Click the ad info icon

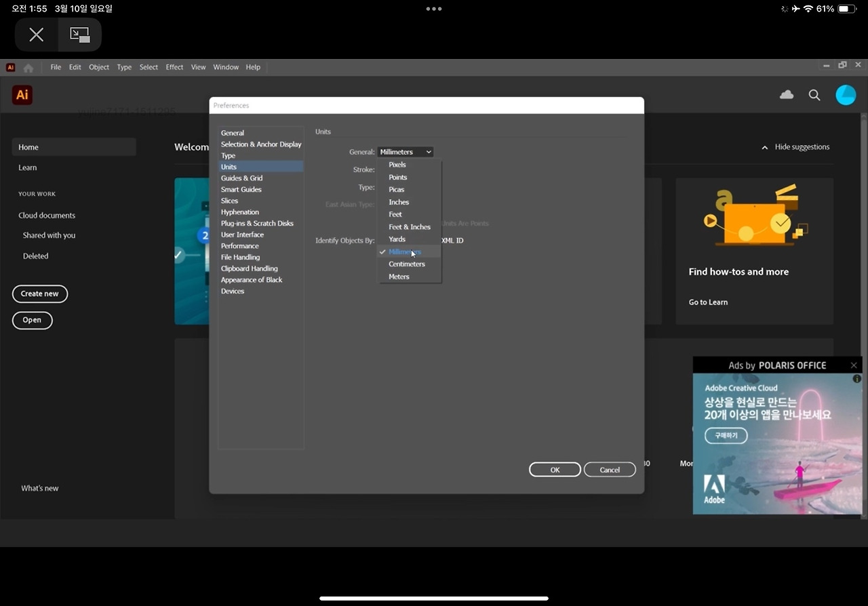857,379
